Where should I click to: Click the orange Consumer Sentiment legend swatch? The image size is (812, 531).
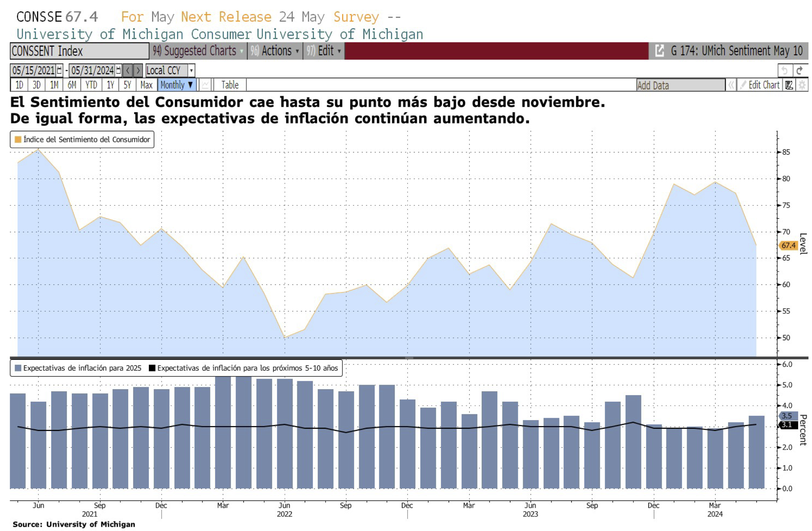click(18, 140)
